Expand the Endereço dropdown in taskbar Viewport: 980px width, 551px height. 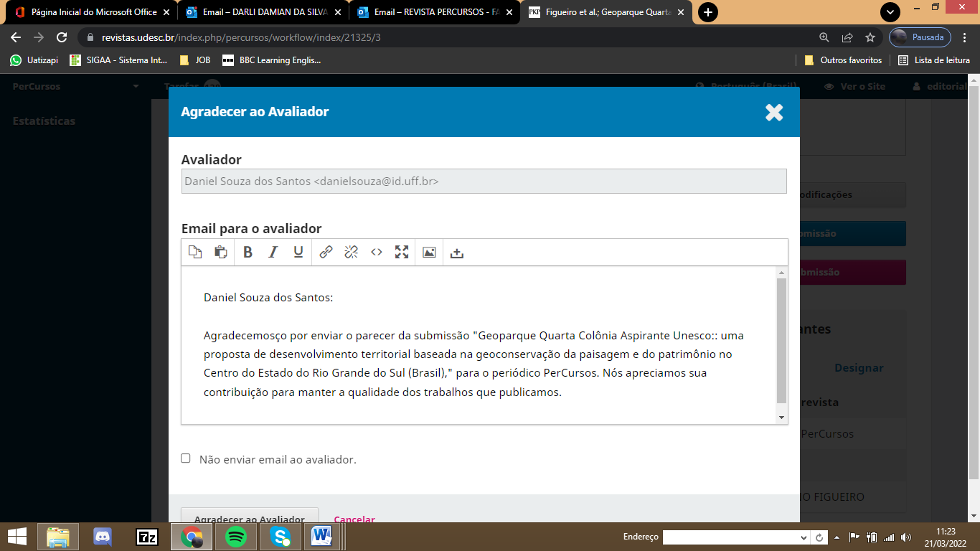click(804, 537)
